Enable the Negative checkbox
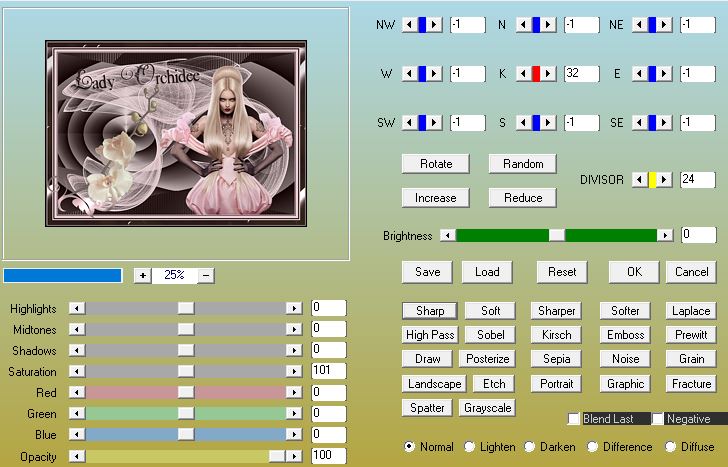728x467 pixels. pos(657,419)
